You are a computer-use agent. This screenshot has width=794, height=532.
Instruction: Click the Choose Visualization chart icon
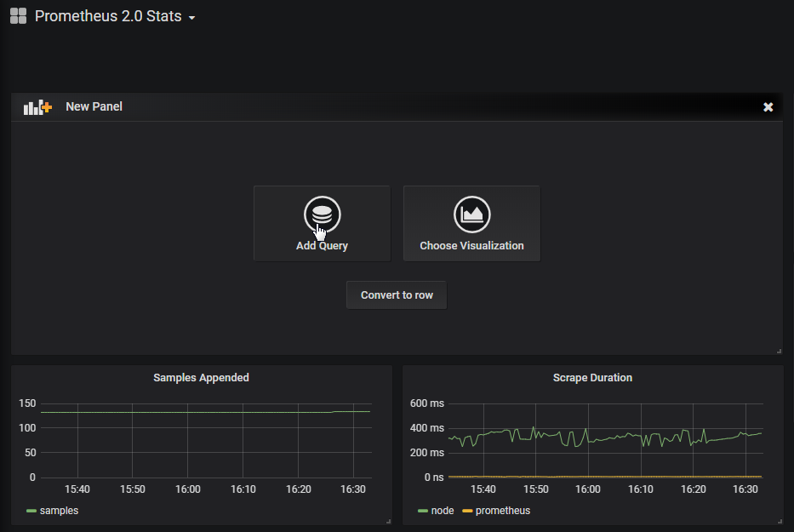click(x=472, y=215)
